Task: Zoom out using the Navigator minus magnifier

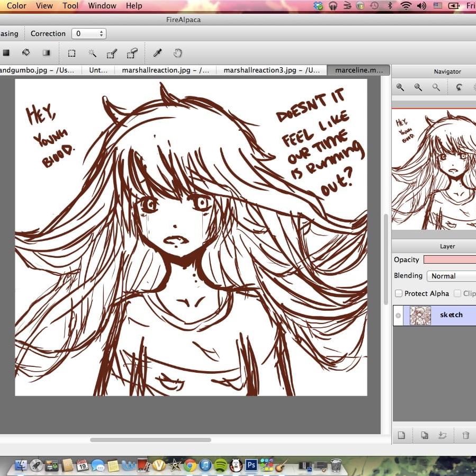Action: [418, 87]
